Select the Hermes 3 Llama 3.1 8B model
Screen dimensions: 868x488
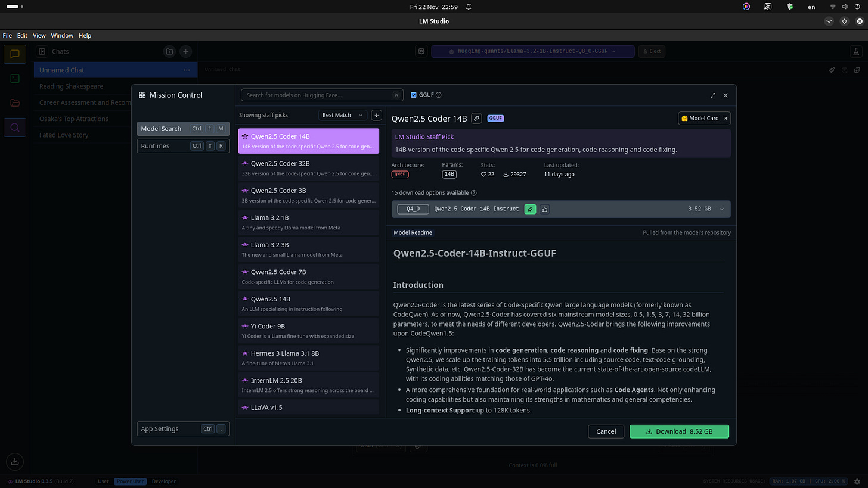[308, 358]
